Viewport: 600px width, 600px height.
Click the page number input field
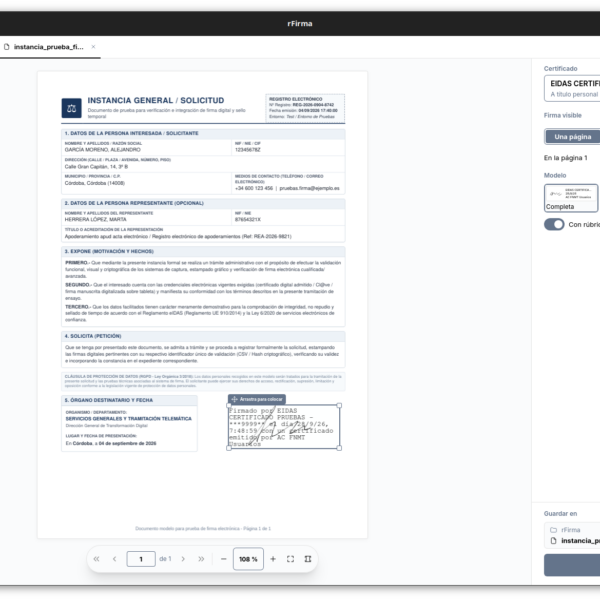pos(141,559)
